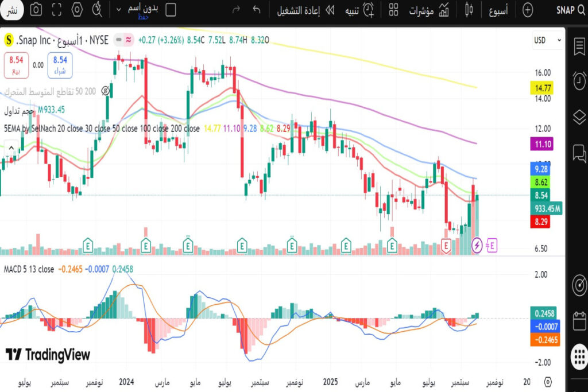Open the layout templates grid icon
This screenshot has width=588, height=392.
pos(393,10)
